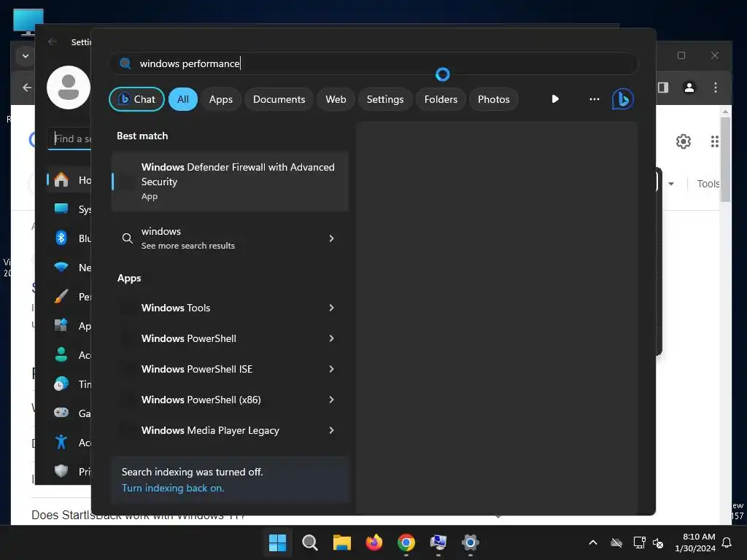Expand chevron for Windows Media Player Legacy
Image resolution: width=747 pixels, height=560 pixels.
(x=332, y=430)
